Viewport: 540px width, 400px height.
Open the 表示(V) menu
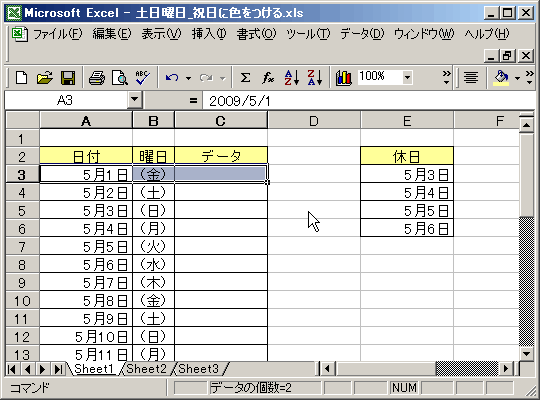[x=161, y=34]
